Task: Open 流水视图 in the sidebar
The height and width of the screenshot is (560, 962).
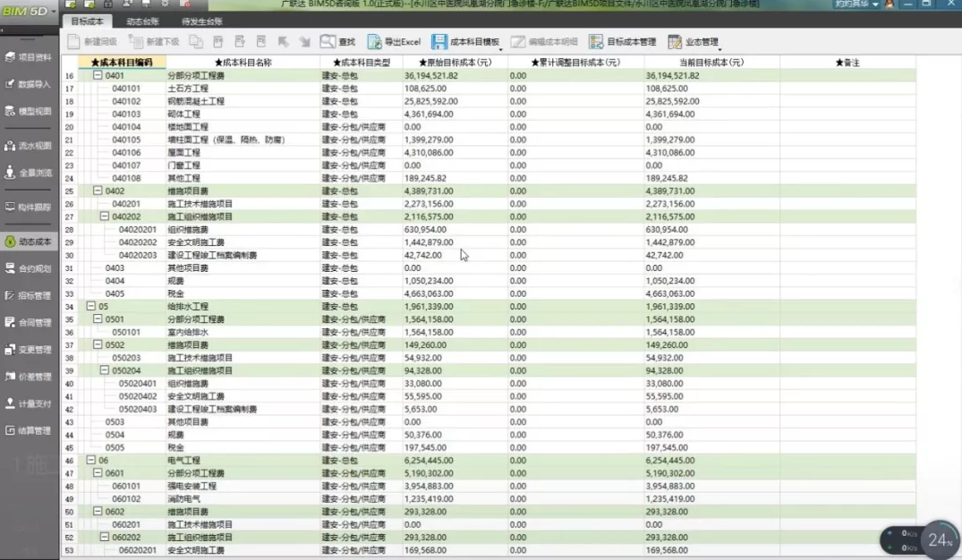Action: [x=29, y=145]
